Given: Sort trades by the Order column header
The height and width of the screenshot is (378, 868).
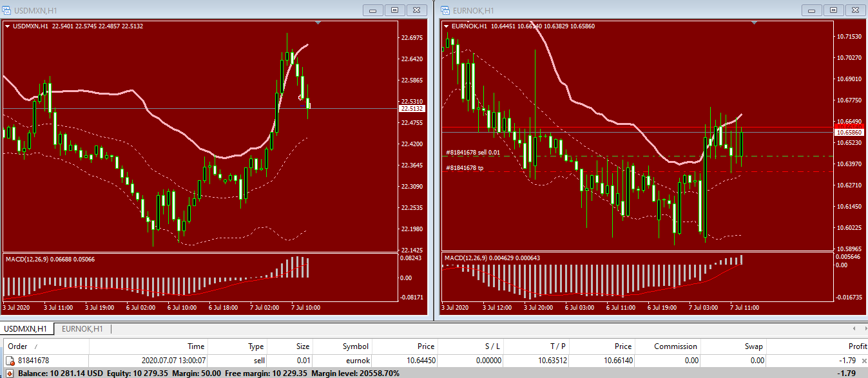Looking at the screenshot, I should click(45, 346).
